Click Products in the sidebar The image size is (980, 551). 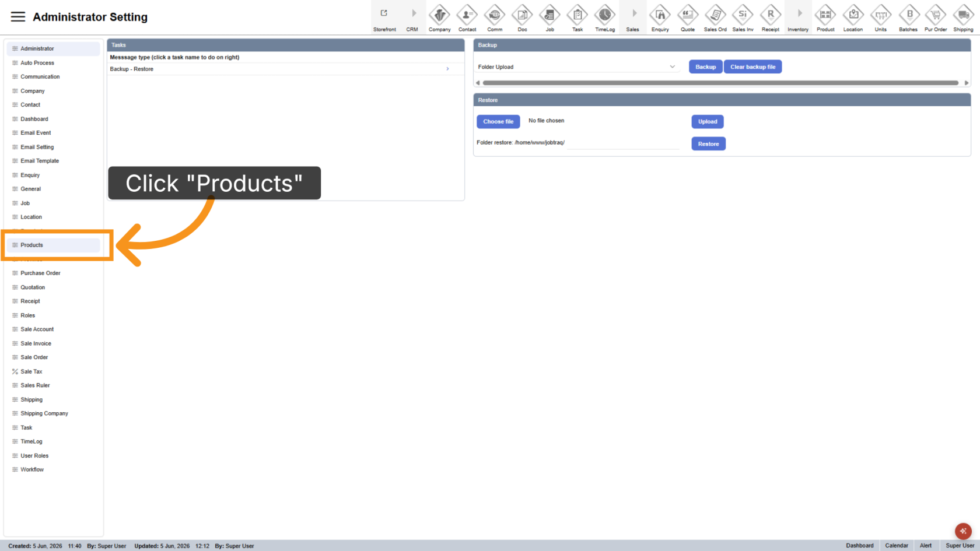tap(53, 245)
